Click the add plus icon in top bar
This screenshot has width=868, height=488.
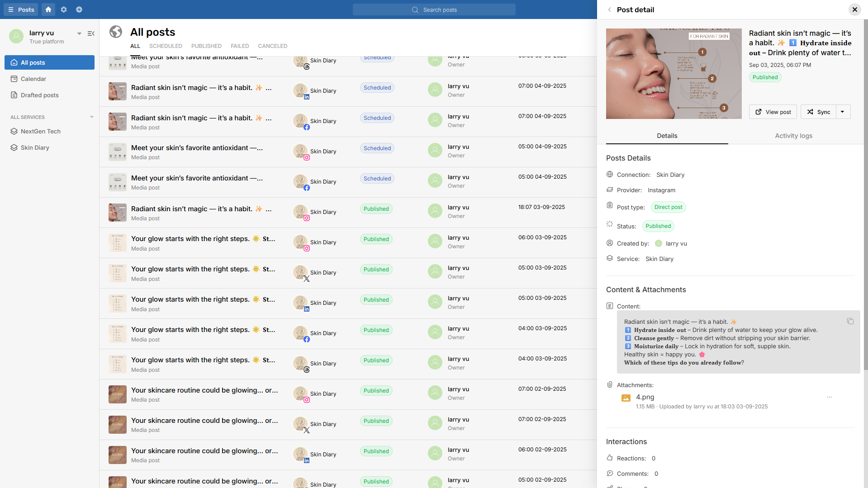pos(79,9)
